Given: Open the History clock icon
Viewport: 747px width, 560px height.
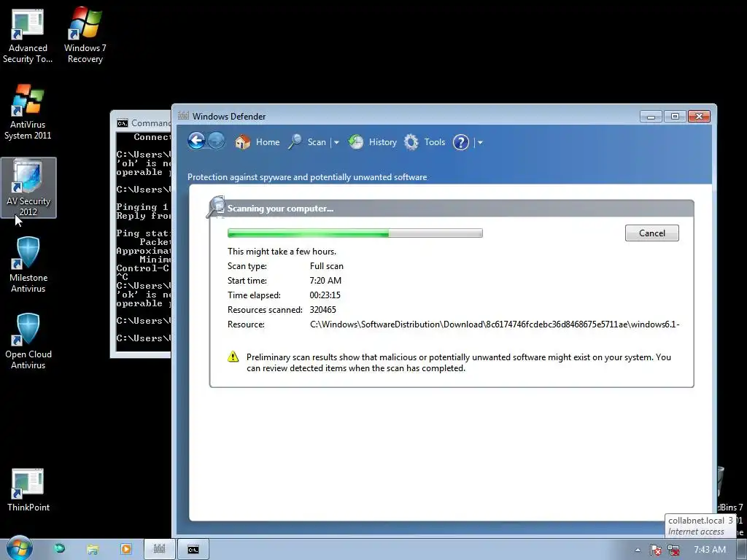Looking at the screenshot, I should tap(356, 142).
